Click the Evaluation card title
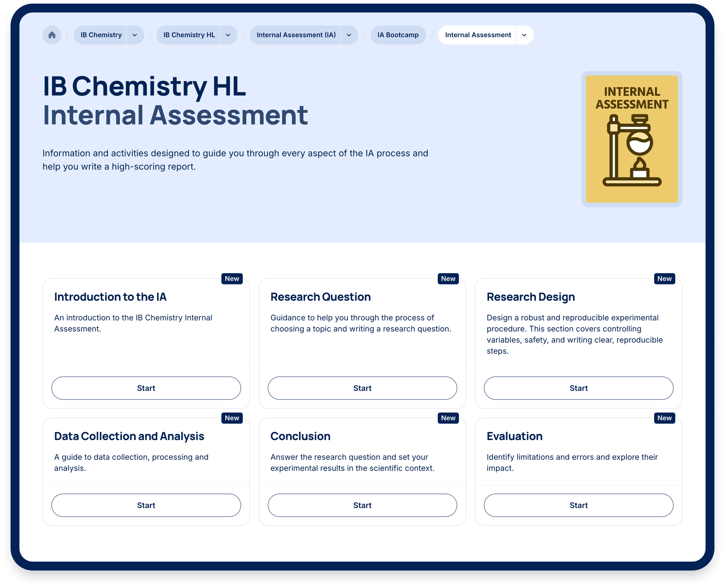This screenshot has height=588, width=725. pyautogui.click(x=514, y=436)
